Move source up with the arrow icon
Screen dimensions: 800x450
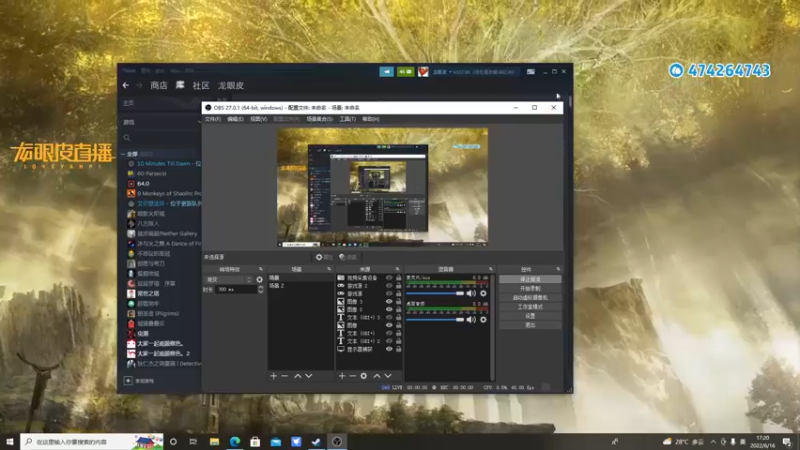(377, 376)
